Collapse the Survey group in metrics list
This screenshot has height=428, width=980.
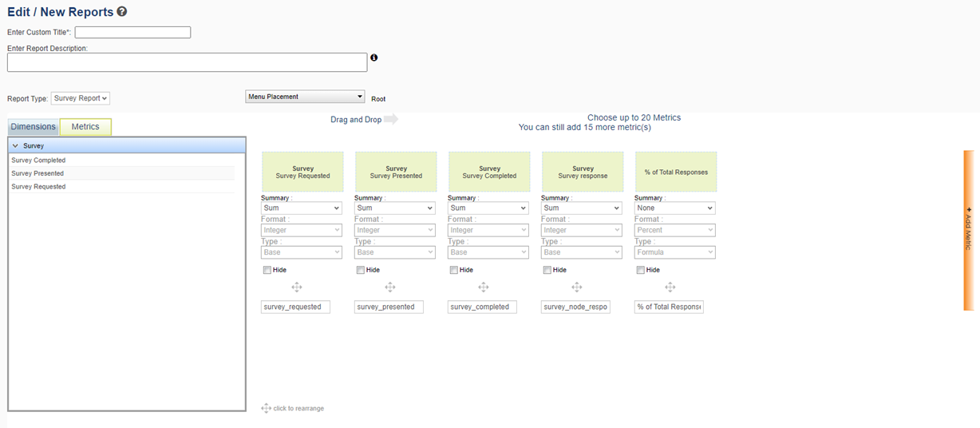click(x=15, y=146)
